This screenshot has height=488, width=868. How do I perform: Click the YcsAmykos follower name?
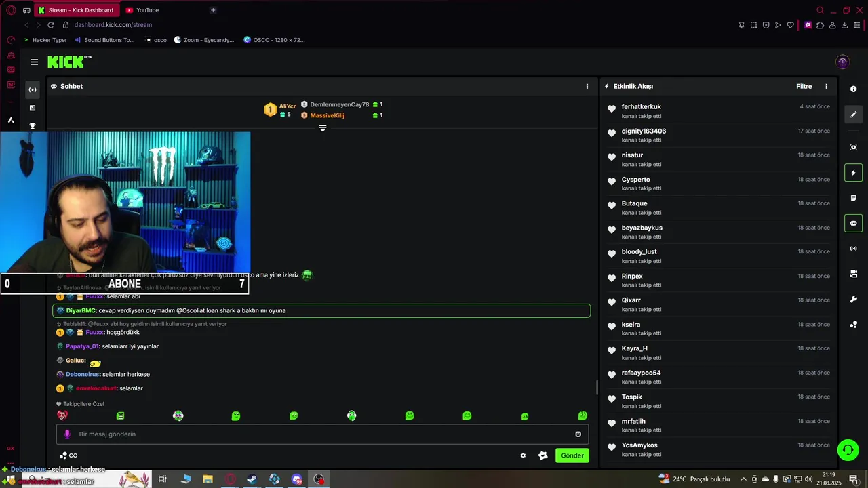pyautogui.click(x=639, y=445)
